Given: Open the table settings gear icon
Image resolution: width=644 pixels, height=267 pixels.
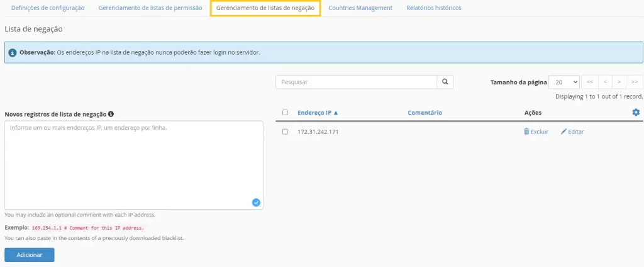Looking at the screenshot, I should 636,112.
